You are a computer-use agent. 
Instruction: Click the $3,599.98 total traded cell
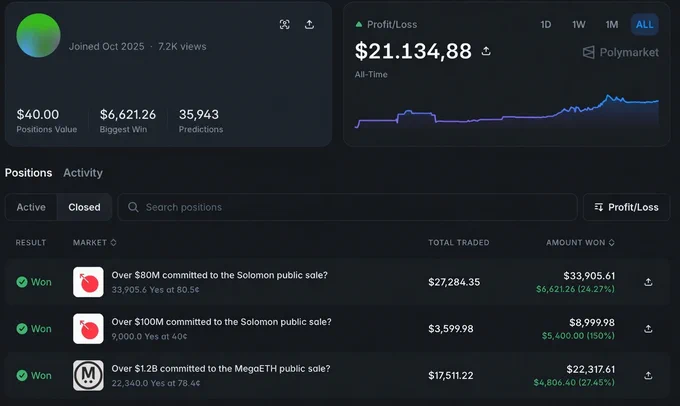[x=451, y=329]
